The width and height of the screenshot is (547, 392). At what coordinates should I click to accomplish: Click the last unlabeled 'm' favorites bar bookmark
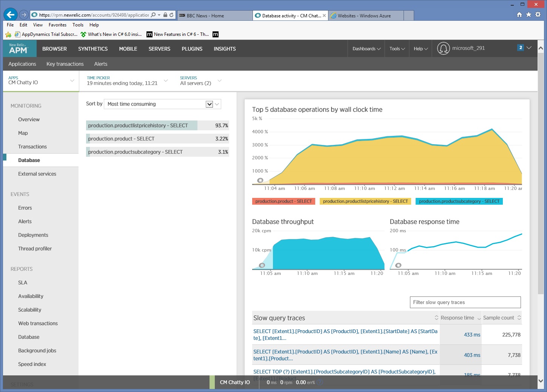tap(216, 34)
